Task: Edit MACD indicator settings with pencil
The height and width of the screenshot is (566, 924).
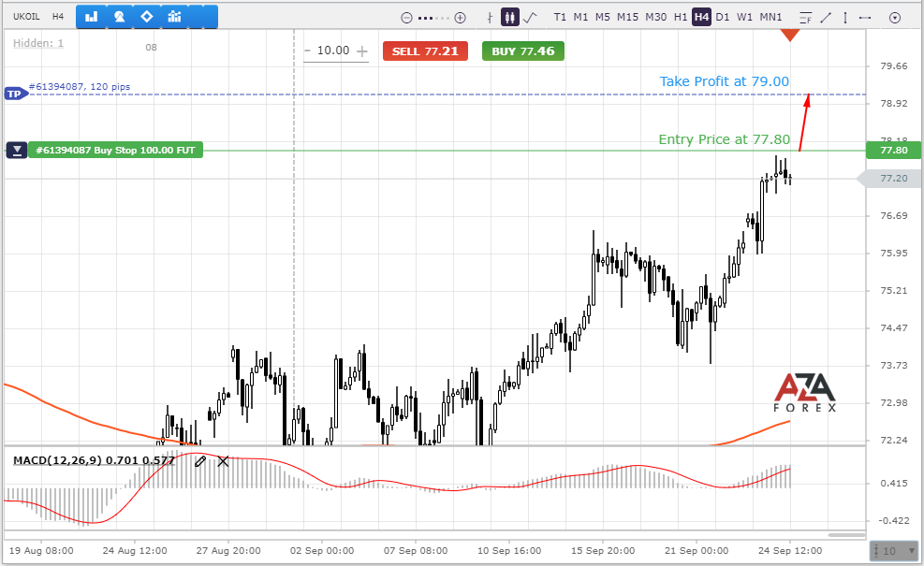Action: coord(199,460)
